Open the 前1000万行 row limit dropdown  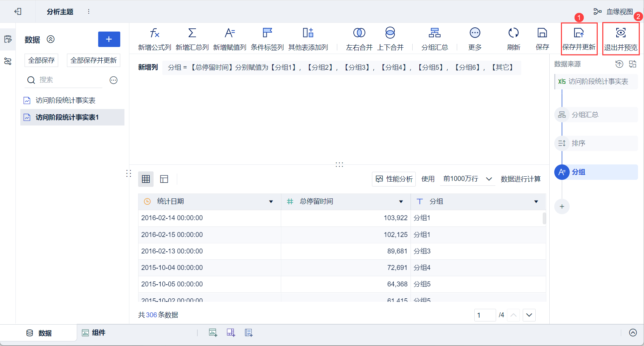click(468, 179)
